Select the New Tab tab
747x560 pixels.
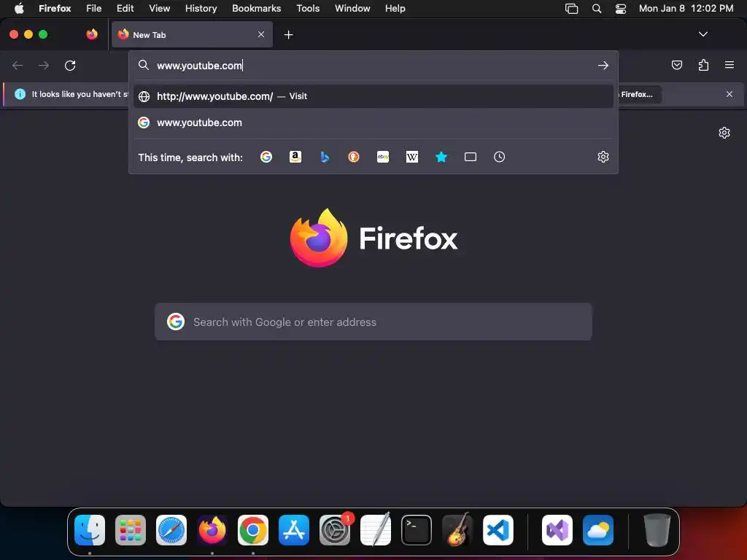192,34
